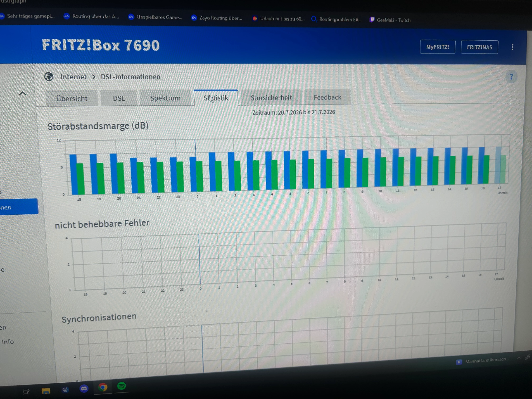Open the FRITZ!NAS button
The width and height of the screenshot is (532, 399).
coord(479,47)
